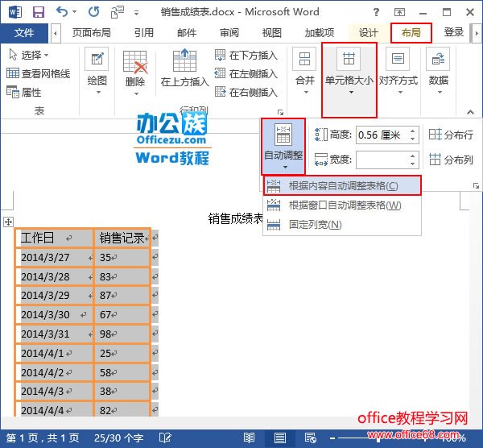
Task: Click the table move handle cross icon
Action: [x=8, y=222]
